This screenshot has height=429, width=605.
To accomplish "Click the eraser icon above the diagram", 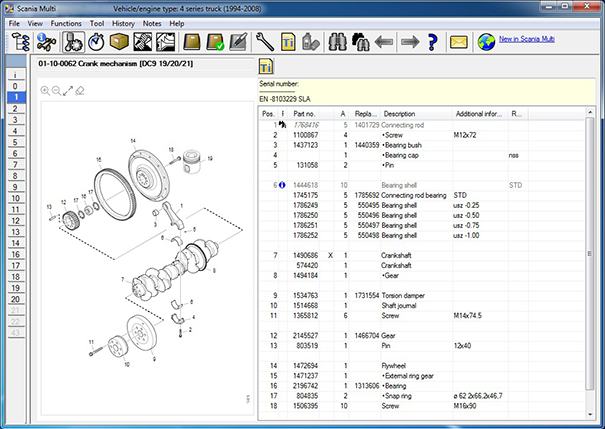I will pos(79,89).
